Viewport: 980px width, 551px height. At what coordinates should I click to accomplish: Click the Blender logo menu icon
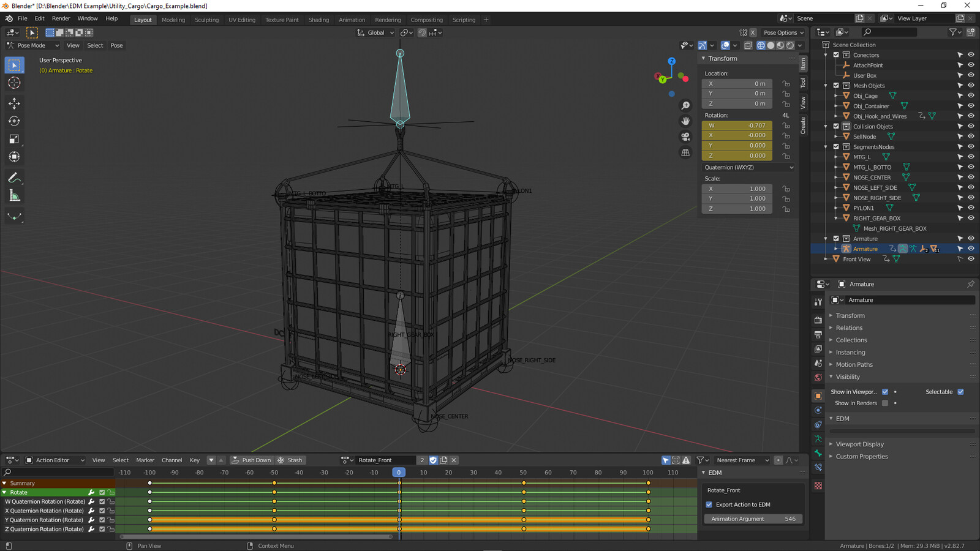point(9,19)
